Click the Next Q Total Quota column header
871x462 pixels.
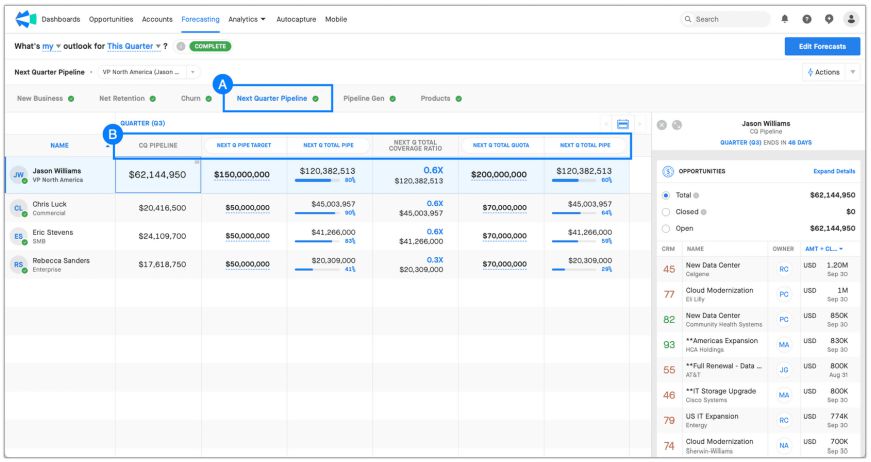coord(501,145)
